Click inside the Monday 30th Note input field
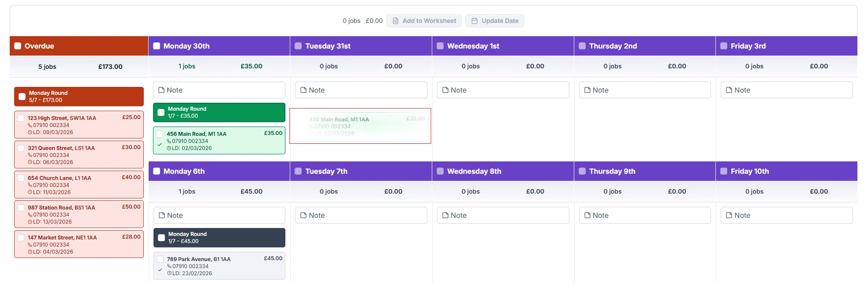Viewport: 868px width, 284px height. click(219, 90)
